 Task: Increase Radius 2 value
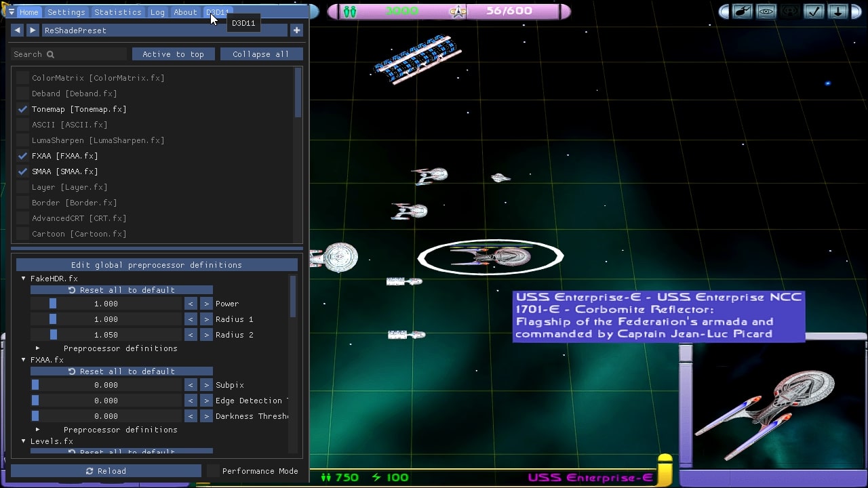coord(206,335)
